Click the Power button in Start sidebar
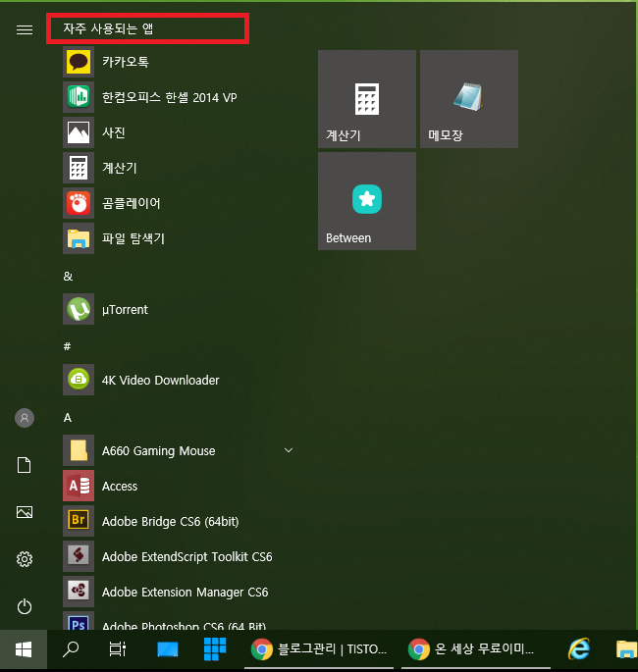Screen dimensions: 638x672 click(x=25, y=606)
